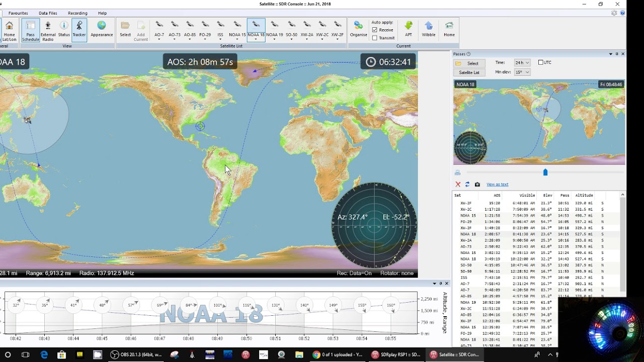Open Chrome upload window in taskbar
Viewport: 644px width, 362px height.
tap(338, 354)
